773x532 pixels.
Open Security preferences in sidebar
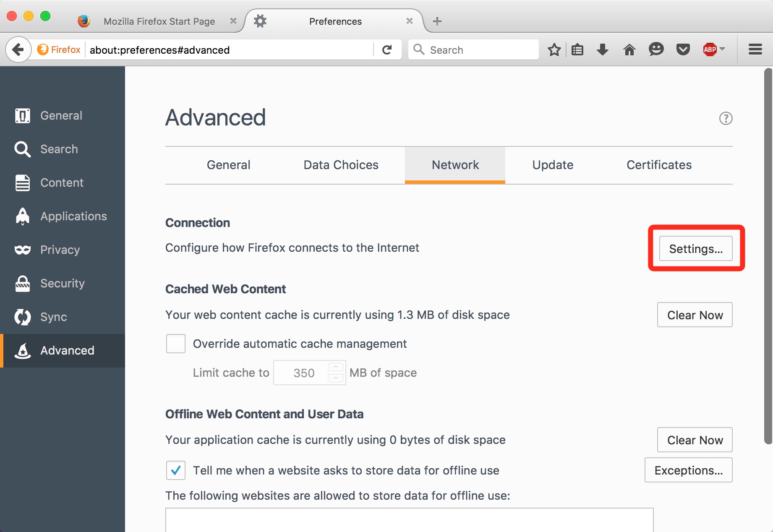(63, 283)
